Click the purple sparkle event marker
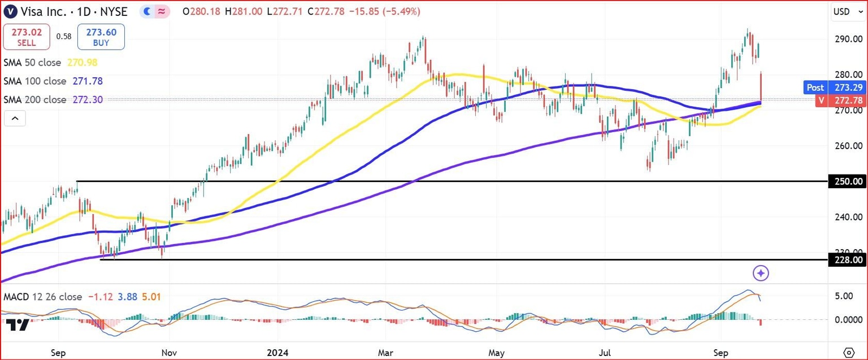 coord(761,273)
